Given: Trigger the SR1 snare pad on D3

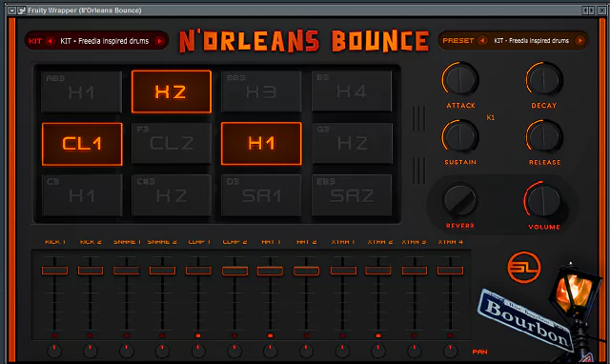Looking at the screenshot, I should pos(261,195).
